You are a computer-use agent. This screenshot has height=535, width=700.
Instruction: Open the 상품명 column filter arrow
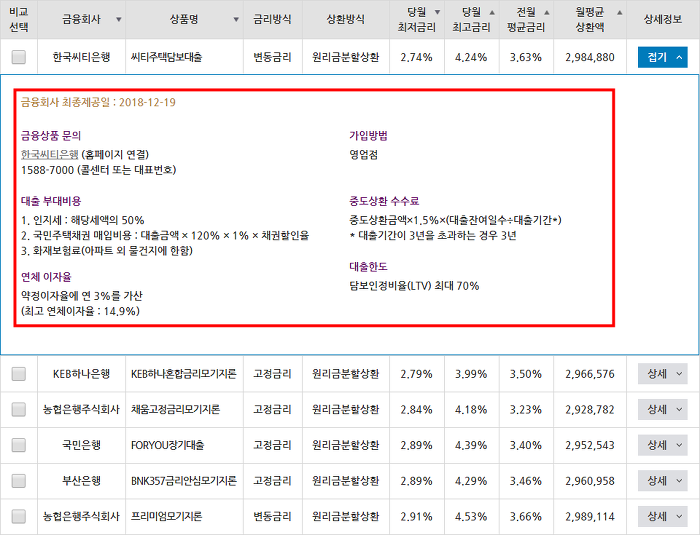tap(236, 20)
